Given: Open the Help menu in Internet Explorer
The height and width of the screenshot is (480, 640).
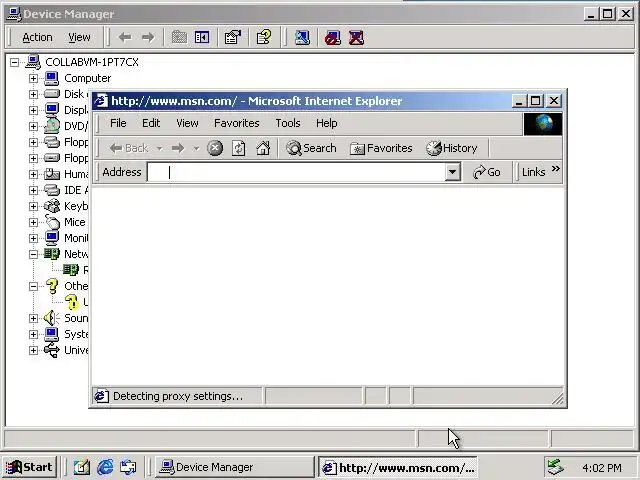Looking at the screenshot, I should point(327,123).
